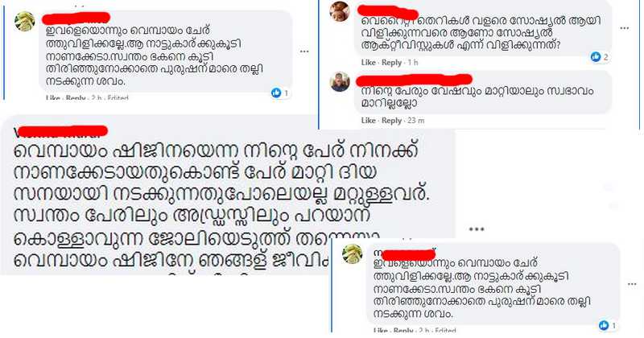The width and height of the screenshot is (644, 338).
Task: Reply to the comment posted 1 h ago
Action: tap(391, 63)
